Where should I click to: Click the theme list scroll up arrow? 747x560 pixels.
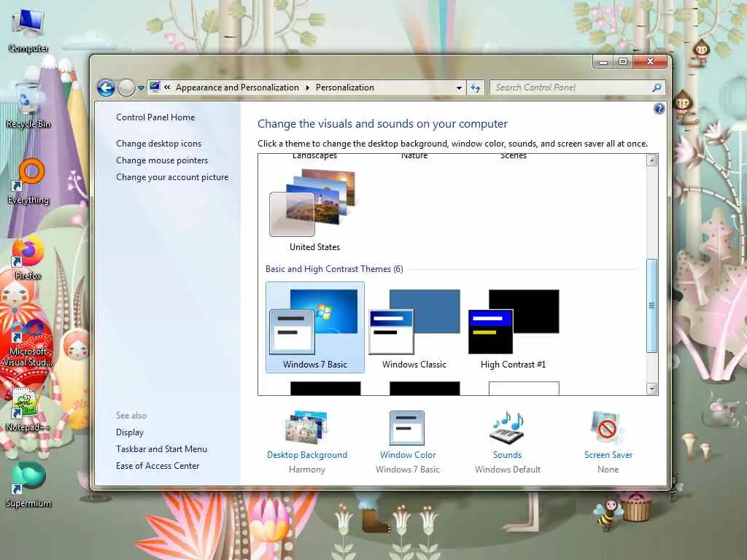tap(651, 160)
